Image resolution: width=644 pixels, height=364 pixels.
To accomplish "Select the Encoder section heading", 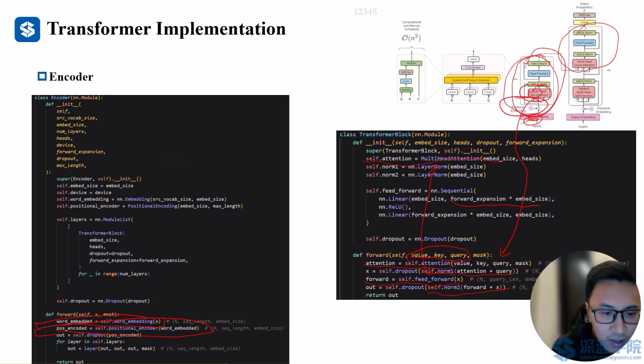I will point(71,77).
